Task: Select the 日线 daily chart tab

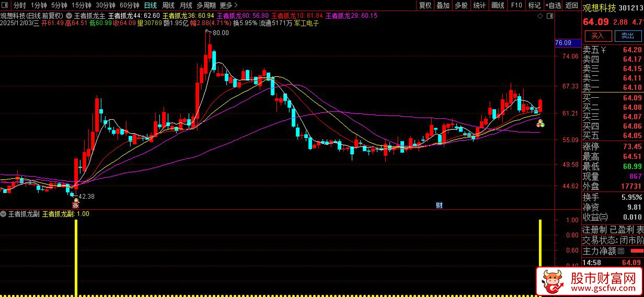Action: [151, 5]
